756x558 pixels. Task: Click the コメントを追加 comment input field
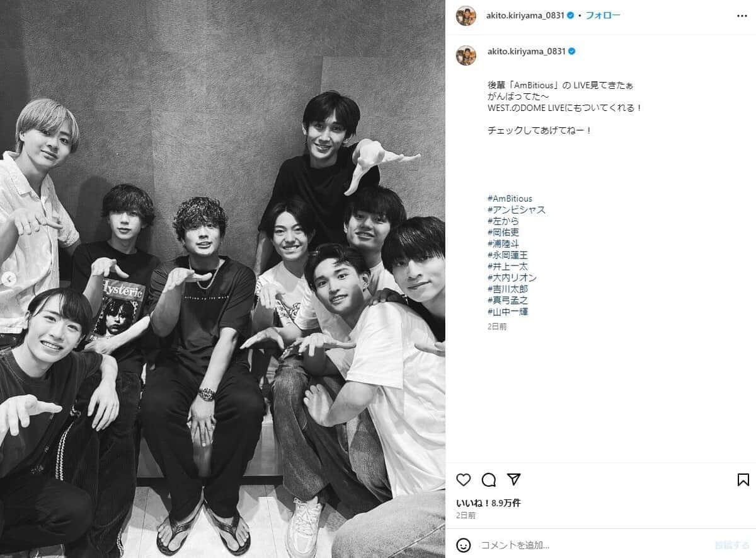tap(592, 545)
